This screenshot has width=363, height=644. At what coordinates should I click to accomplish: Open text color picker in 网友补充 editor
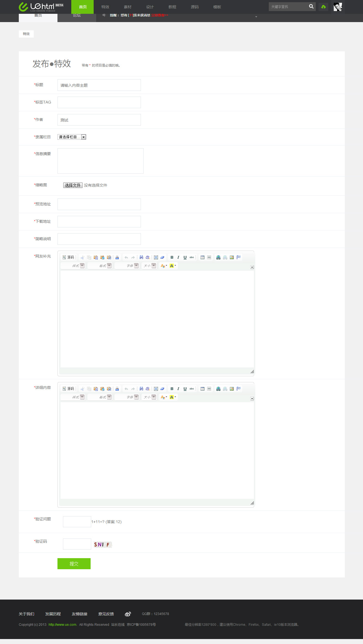click(x=164, y=266)
